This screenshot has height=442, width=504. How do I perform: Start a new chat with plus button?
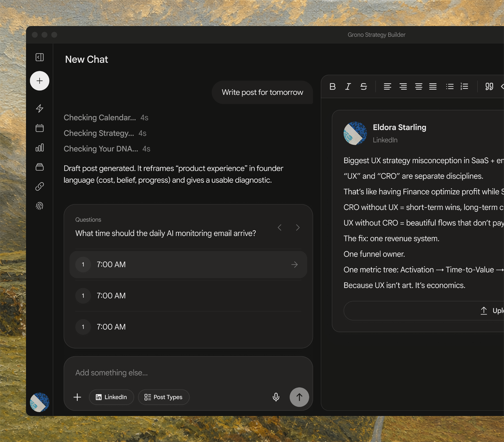[40, 81]
